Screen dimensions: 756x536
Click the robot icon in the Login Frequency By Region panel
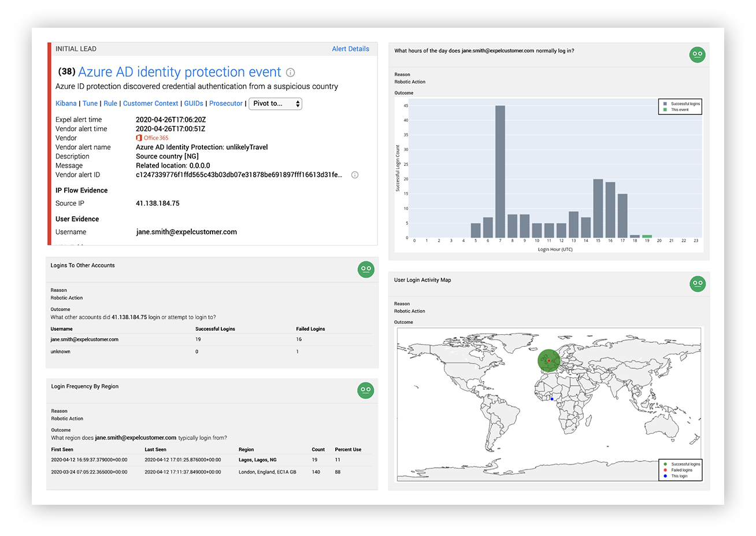click(365, 390)
